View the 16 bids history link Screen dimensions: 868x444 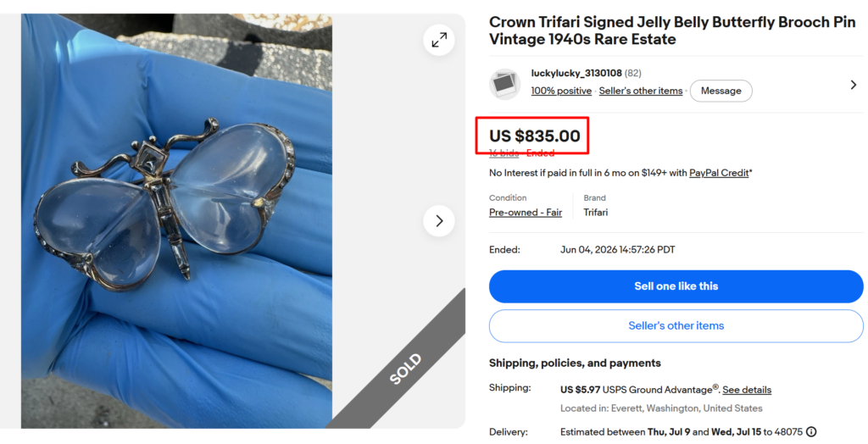(x=504, y=153)
